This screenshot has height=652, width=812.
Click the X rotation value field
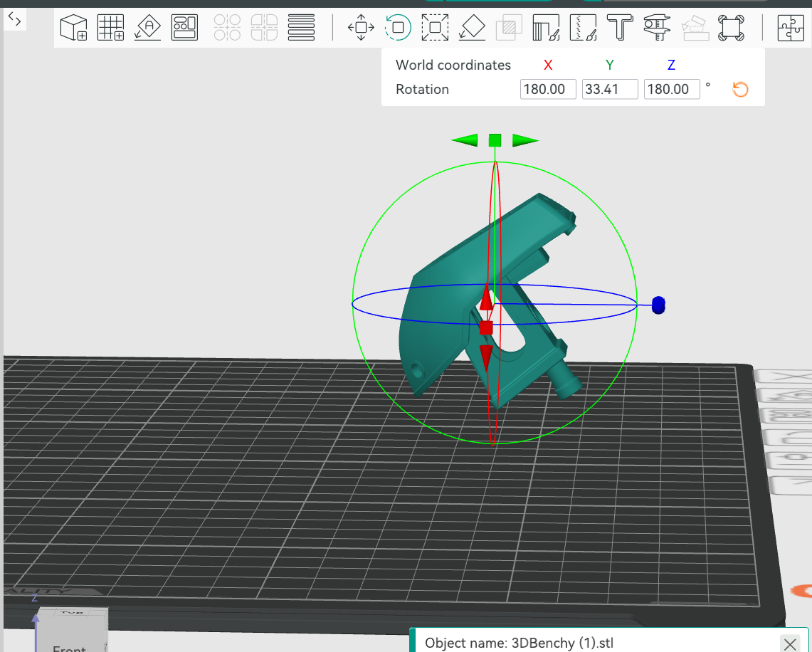(x=548, y=89)
